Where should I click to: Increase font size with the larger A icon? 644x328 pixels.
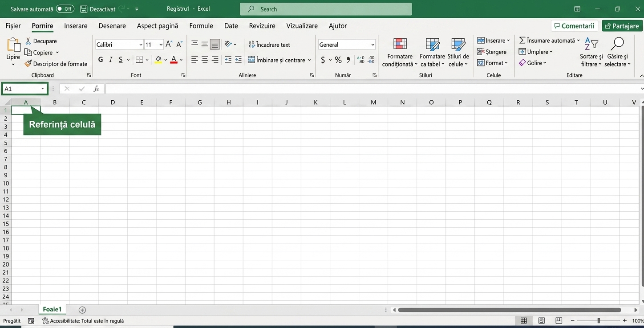point(169,44)
